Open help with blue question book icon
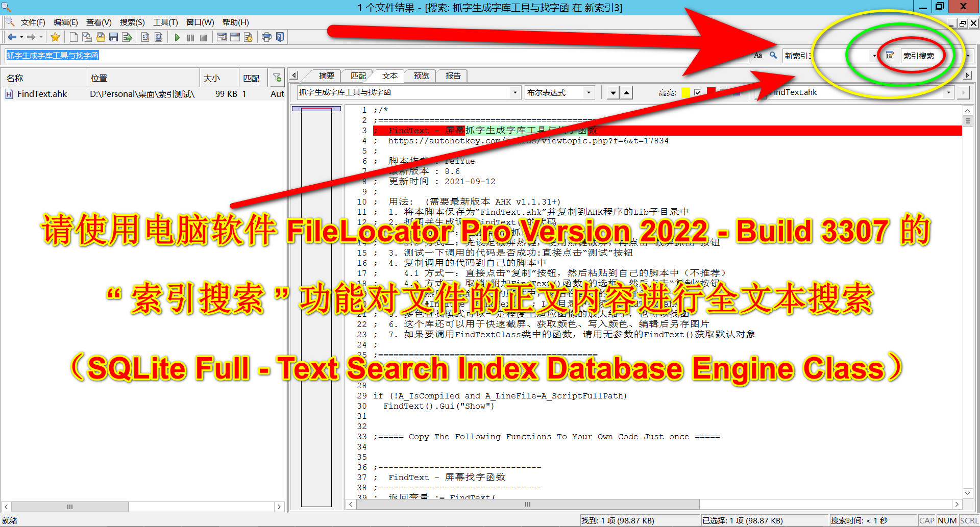This screenshot has width=980, height=527. pyautogui.click(x=280, y=37)
